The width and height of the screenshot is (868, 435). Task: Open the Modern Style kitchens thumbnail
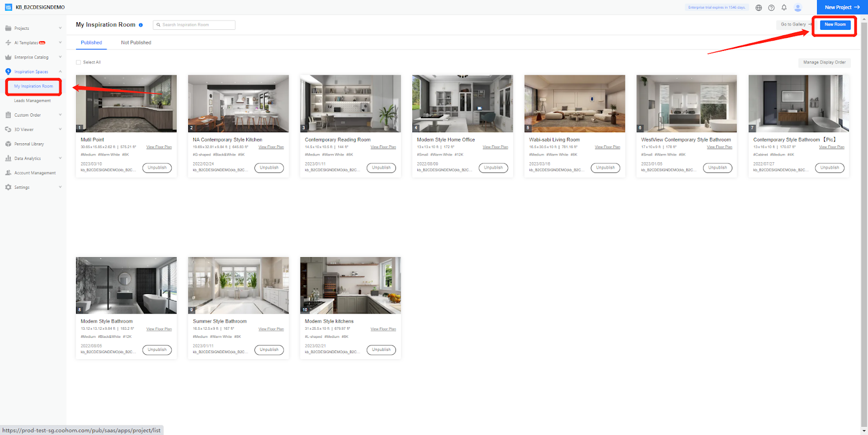click(x=350, y=285)
